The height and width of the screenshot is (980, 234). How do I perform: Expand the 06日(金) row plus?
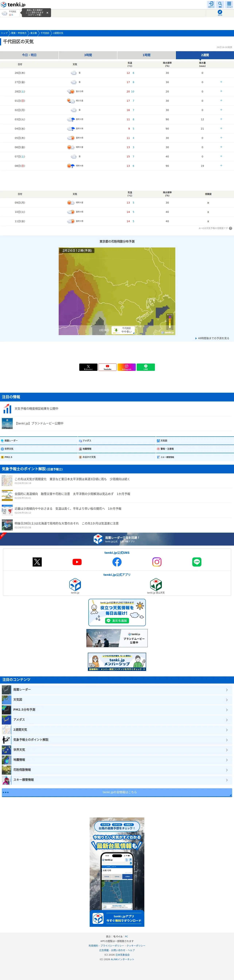pos(221,147)
